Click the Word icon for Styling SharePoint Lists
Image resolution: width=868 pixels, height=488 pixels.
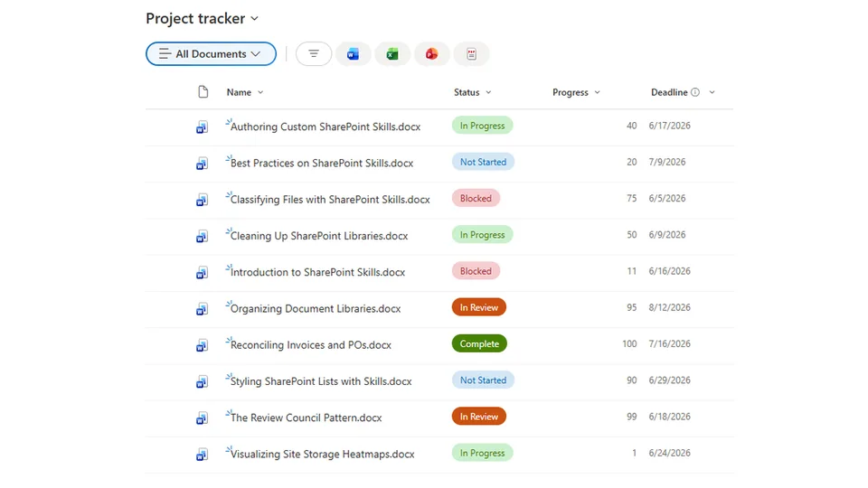[x=202, y=381]
